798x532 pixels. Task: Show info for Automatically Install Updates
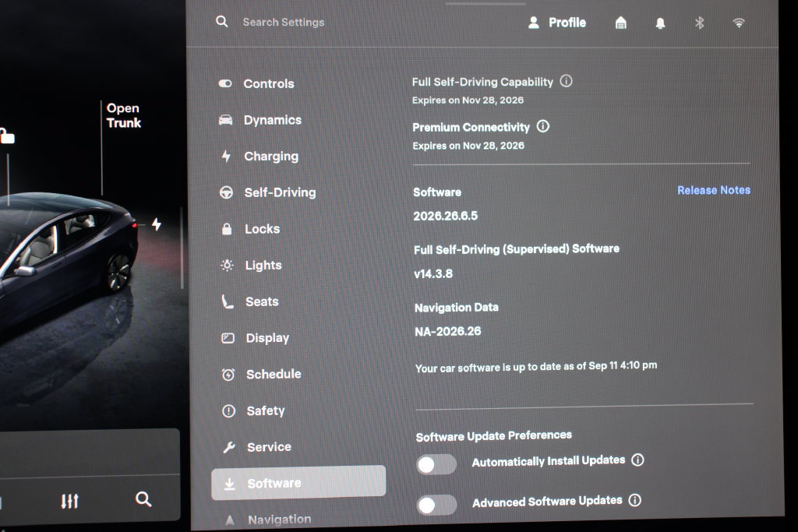point(637,460)
